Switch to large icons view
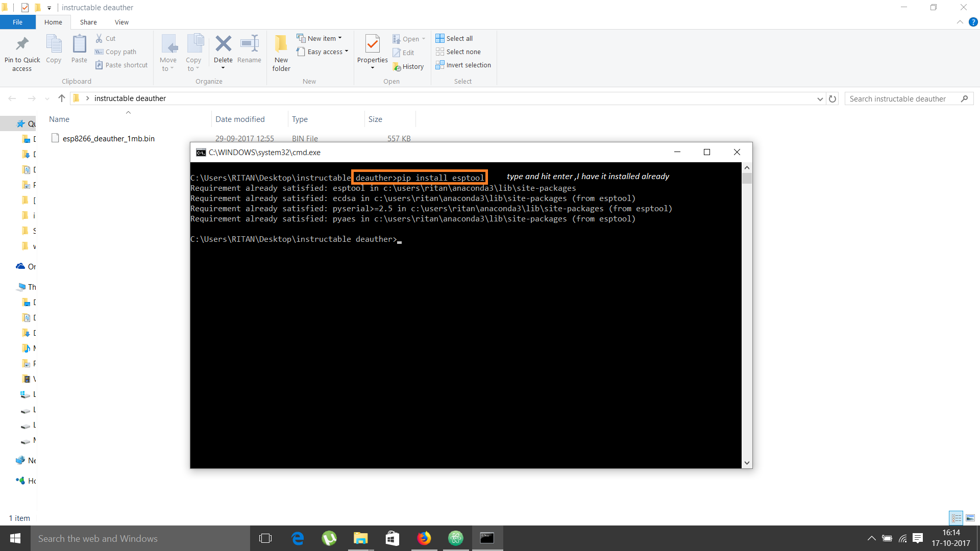This screenshot has width=980, height=551. click(x=970, y=518)
